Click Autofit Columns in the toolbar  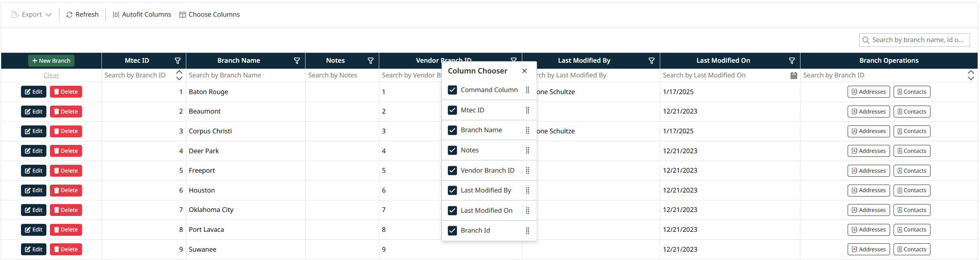pos(142,15)
